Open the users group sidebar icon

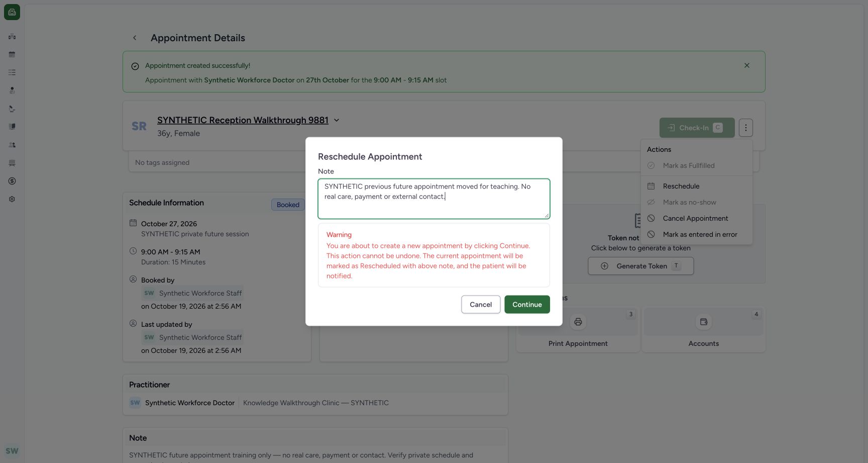[x=12, y=145]
